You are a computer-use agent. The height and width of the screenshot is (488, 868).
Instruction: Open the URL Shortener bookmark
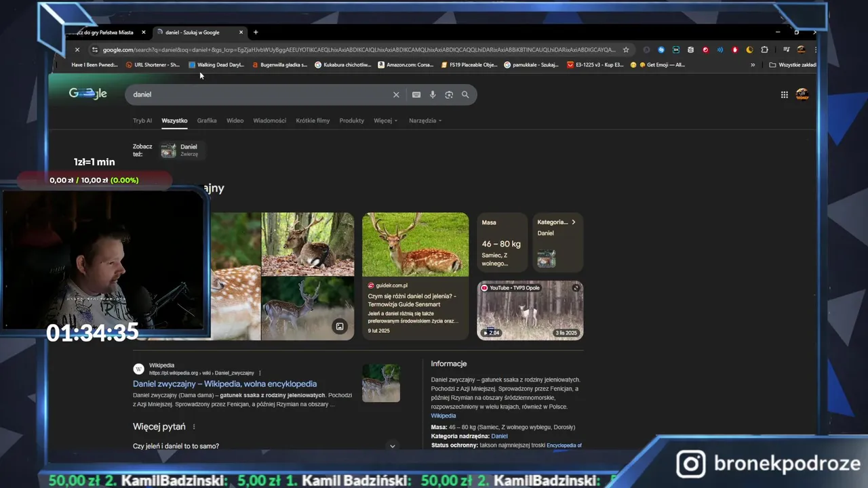[153, 65]
